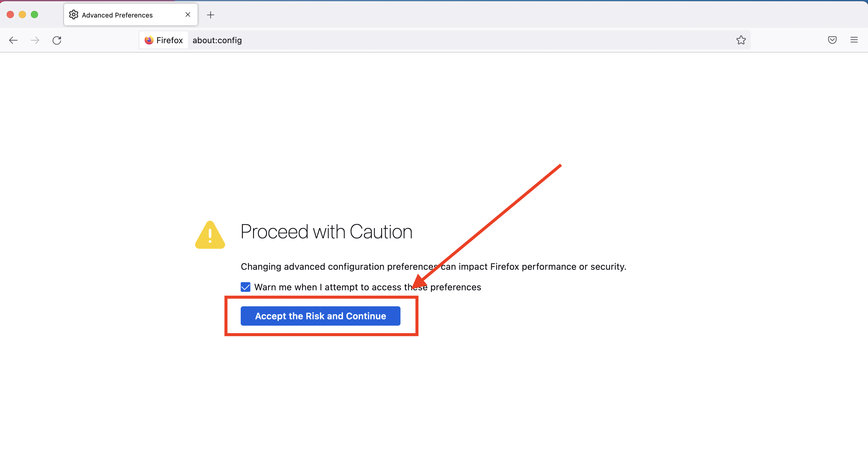Click the gear icon on Advanced Preferences tab
The width and height of the screenshot is (868, 464).
(73, 15)
